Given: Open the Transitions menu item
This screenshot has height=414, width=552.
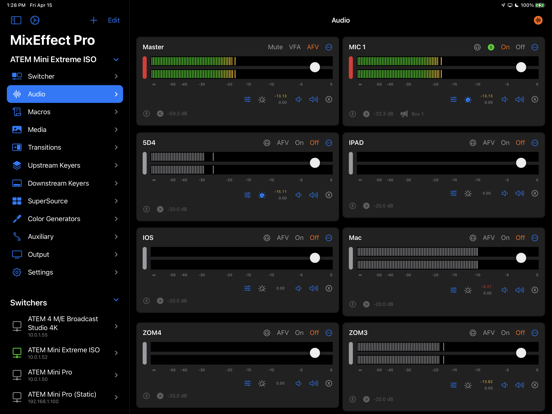Looking at the screenshot, I should click(65, 148).
